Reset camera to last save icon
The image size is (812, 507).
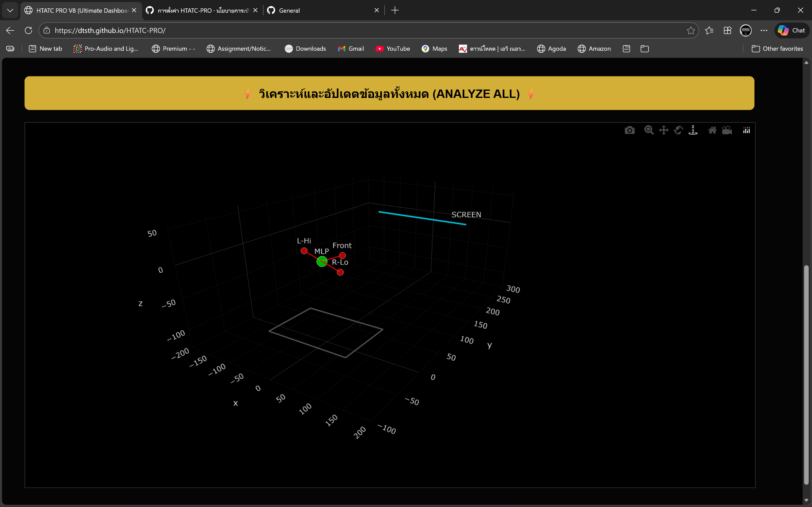727,130
